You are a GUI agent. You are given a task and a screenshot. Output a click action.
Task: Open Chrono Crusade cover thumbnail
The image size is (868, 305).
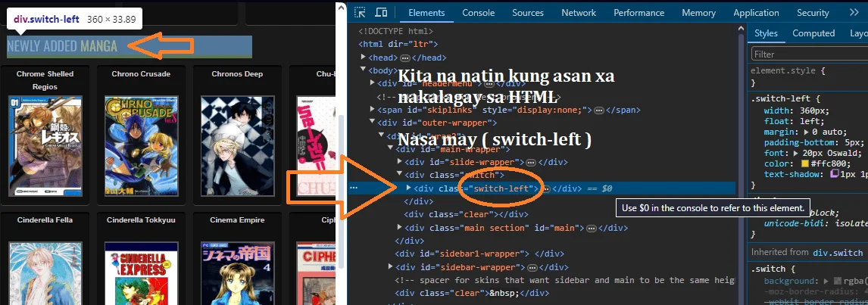141,145
